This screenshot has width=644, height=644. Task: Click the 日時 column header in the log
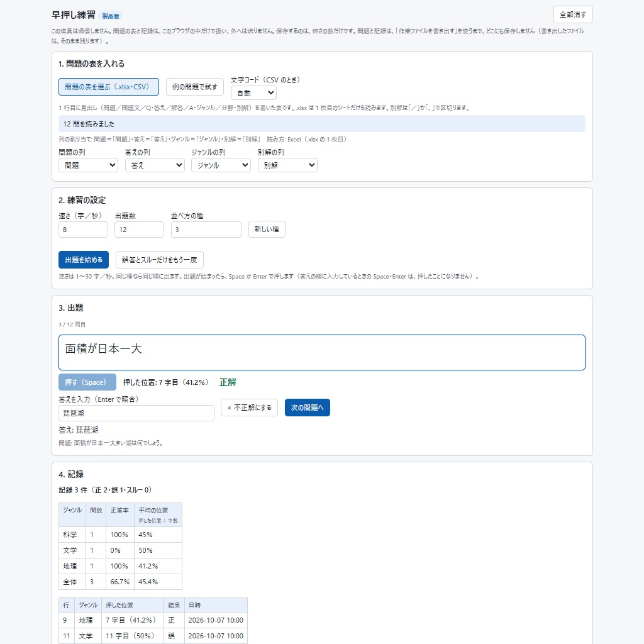click(x=216, y=605)
